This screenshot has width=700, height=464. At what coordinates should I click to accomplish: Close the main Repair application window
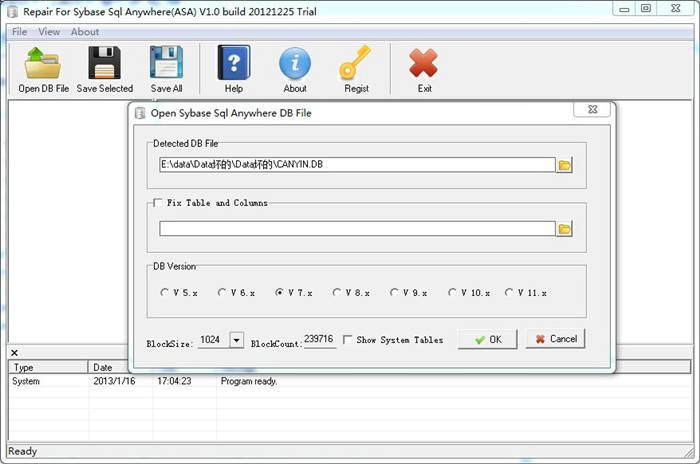tap(675, 8)
